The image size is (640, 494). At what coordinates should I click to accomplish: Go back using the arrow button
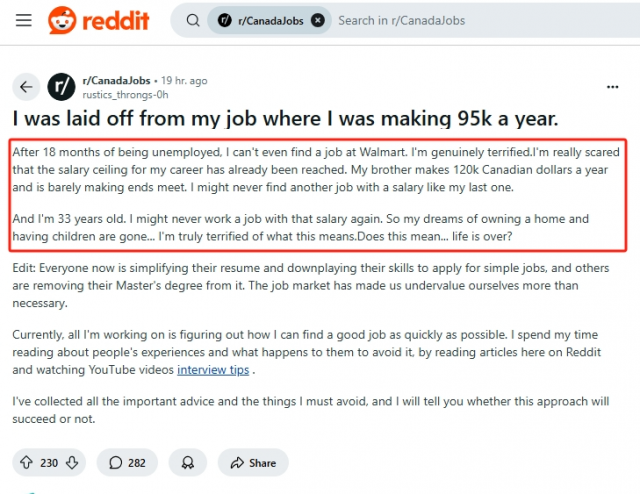[x=27, y=87]
